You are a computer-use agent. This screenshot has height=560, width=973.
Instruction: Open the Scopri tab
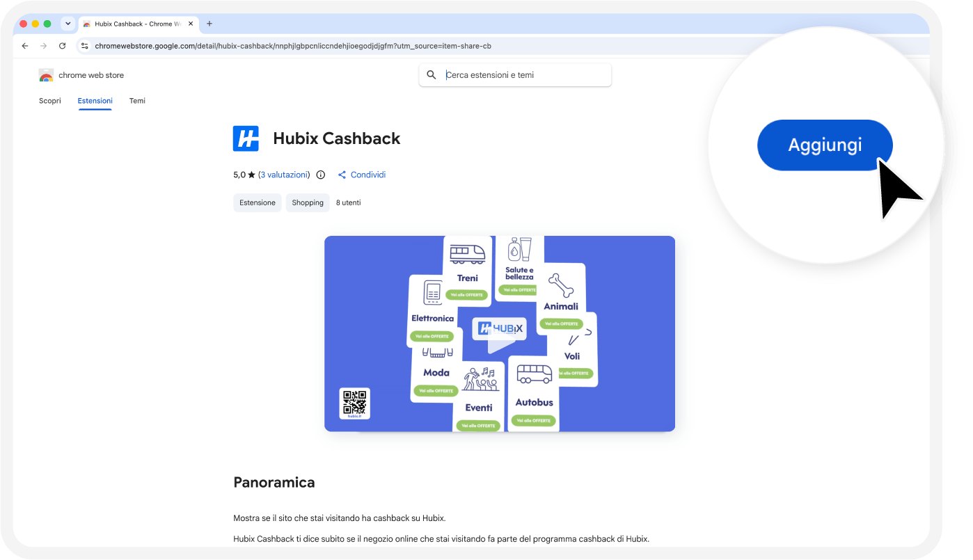coord(50,101)
